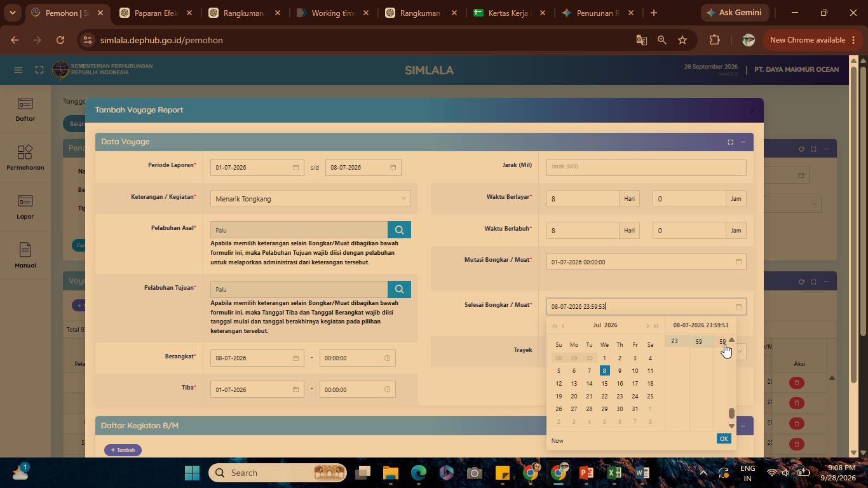This screenshot has height=488, width=868.
Task: Open the Permohonan sidebar icon
Action: tap(25, 158)
